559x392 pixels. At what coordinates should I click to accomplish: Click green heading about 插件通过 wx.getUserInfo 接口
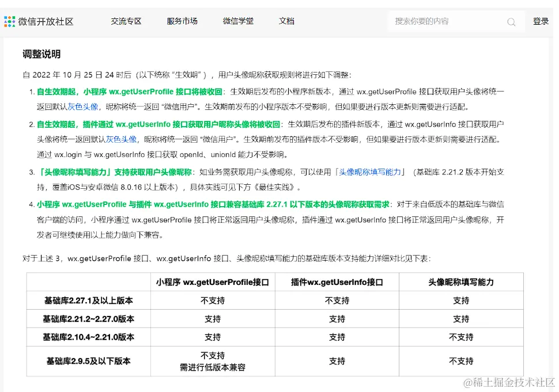pos(158,124)
